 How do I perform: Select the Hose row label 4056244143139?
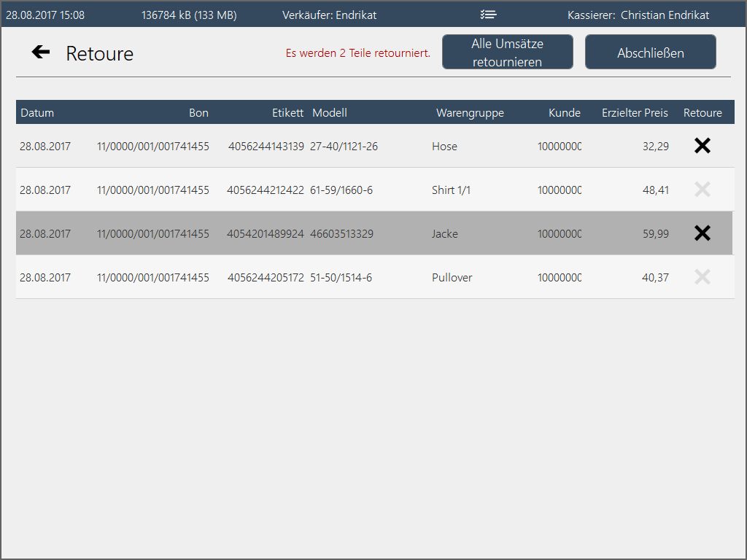pyautogui.click(x=266, y=147)
